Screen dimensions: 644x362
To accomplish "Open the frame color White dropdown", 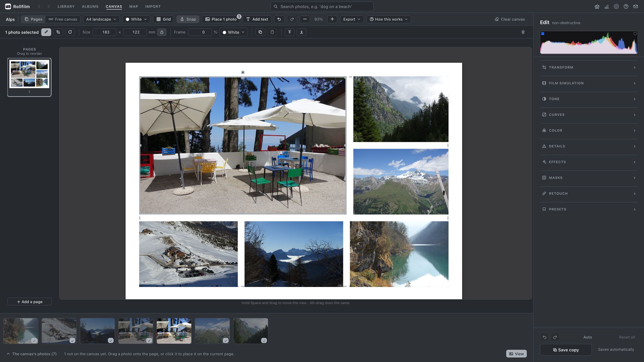I will tap(233, 32).
